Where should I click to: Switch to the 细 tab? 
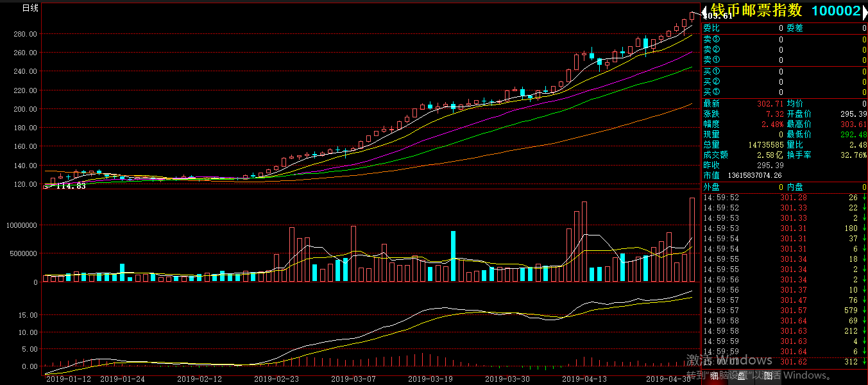point(715,376)
